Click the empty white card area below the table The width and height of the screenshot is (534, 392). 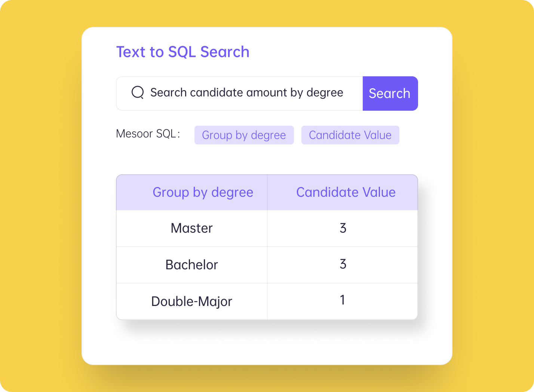(x=267, y=342)
